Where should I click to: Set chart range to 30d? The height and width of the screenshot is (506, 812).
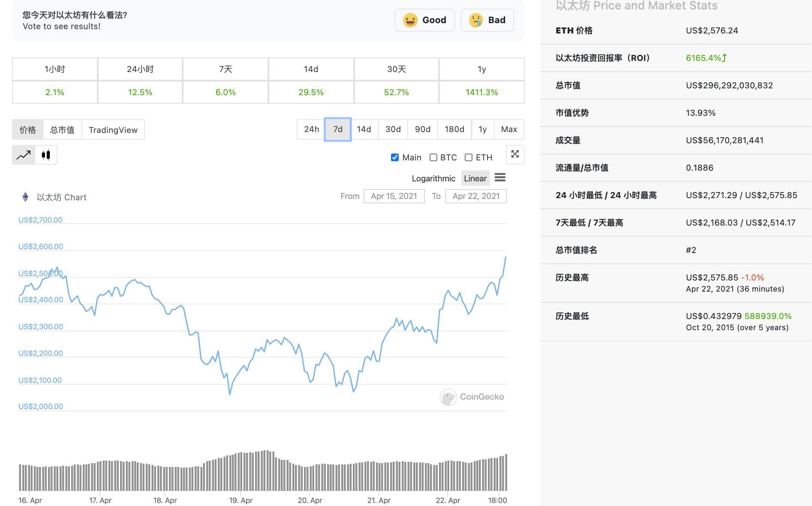[x=393, y=129]
